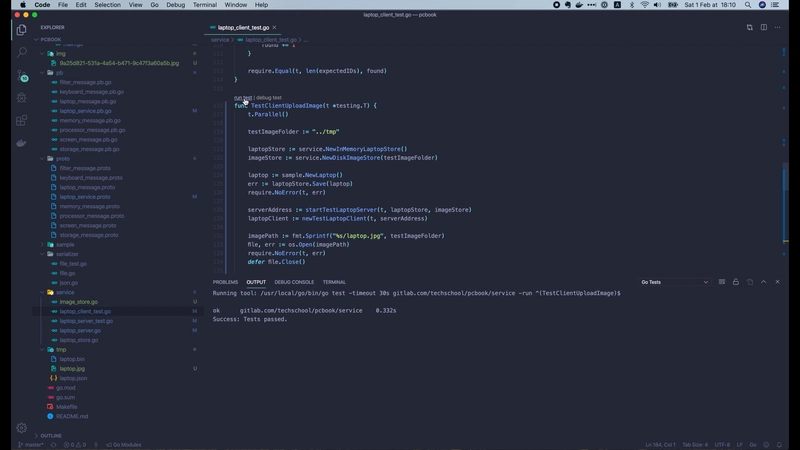Open the Apple menu
The width and height of the screenshot is (800, 450).
pyautogui.click(x=23, y=5)
